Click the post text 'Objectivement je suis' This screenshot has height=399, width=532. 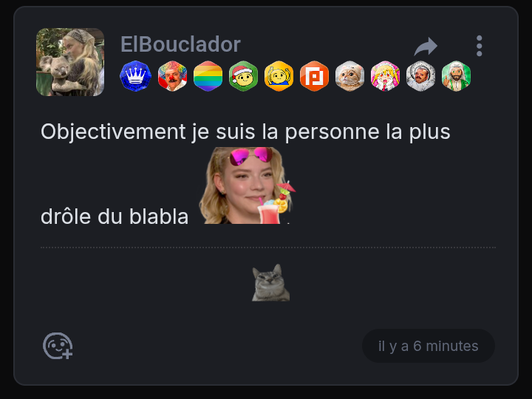(148, 132)
